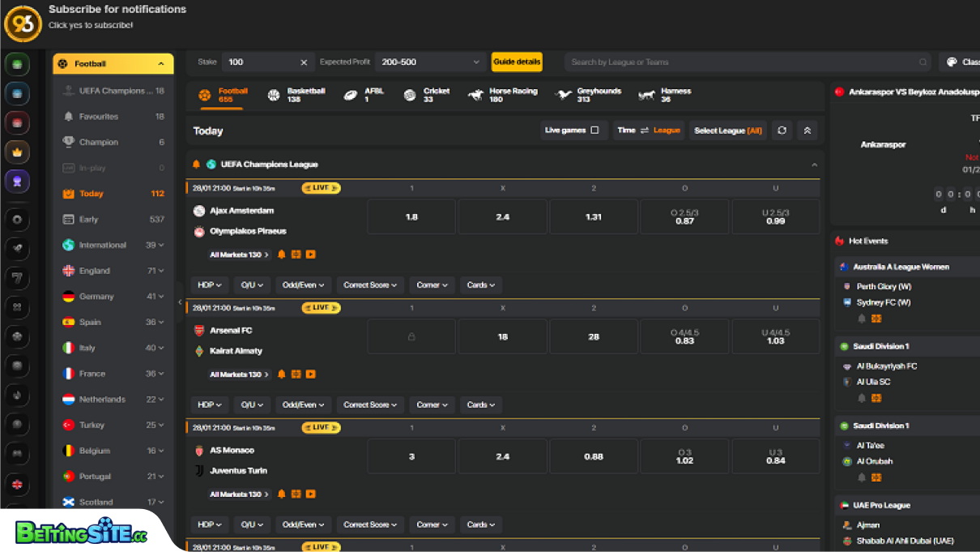The image size is (980, 552).
Task: Open All Markets 130 for Ajax Amsterdam
Action: pos(239,255)
